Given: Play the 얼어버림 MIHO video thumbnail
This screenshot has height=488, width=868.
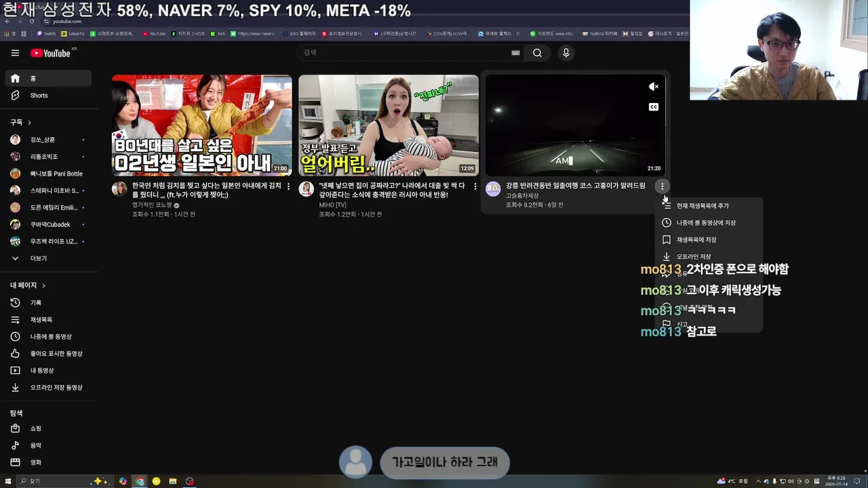Looking at the screenshot, I should point(389,125).
